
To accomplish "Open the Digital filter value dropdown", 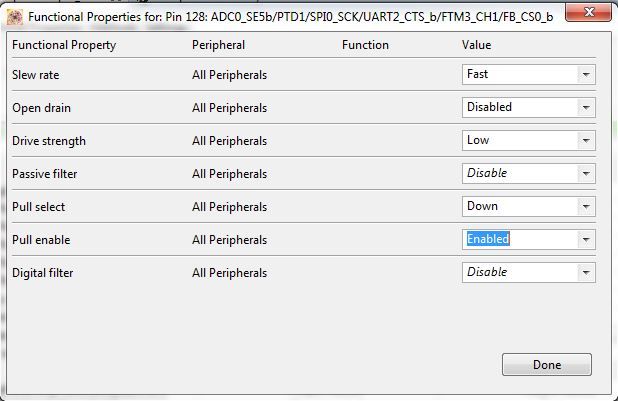I will (585, 273).
